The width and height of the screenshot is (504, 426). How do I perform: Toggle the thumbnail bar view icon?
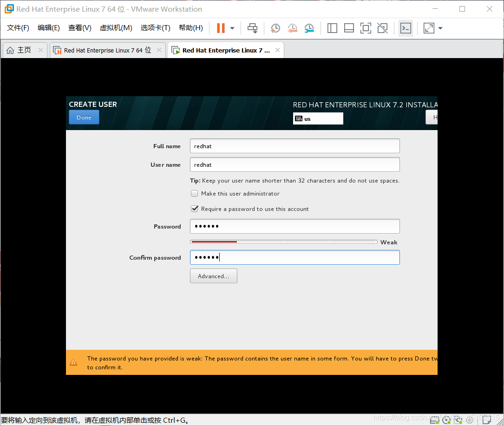(x=349, y=28)
